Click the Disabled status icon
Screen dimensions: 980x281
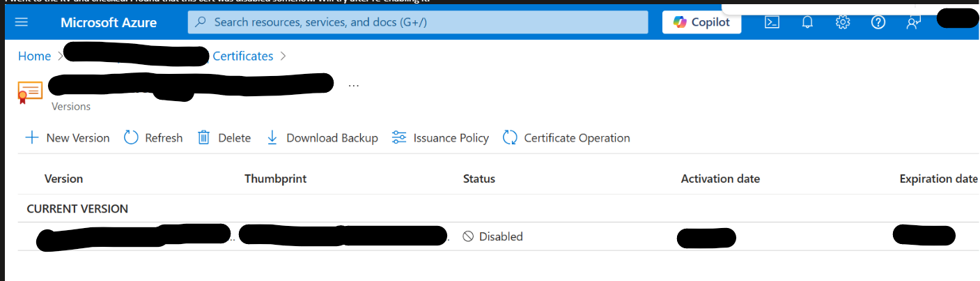[x=469, y=236]
